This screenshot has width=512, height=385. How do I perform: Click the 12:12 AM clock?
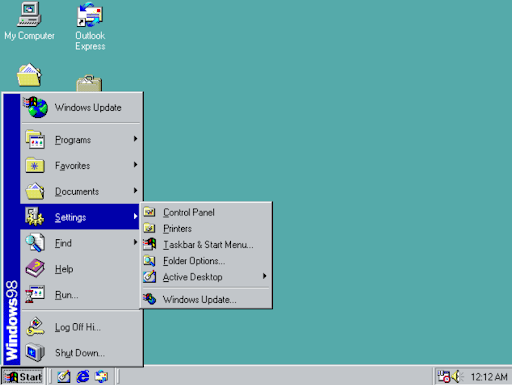pos(489,377)
